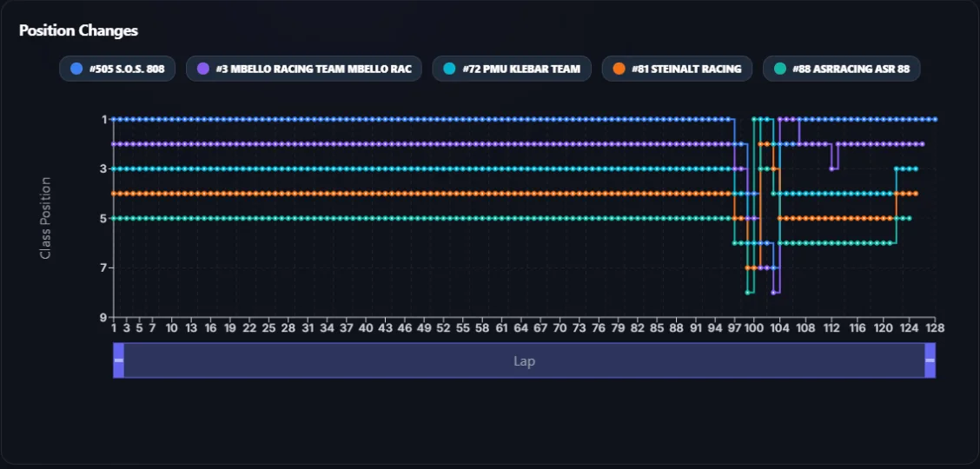Click last blue data point at lap 128
980x469 pixels.
pyautogui.click(x=935, y=119)
